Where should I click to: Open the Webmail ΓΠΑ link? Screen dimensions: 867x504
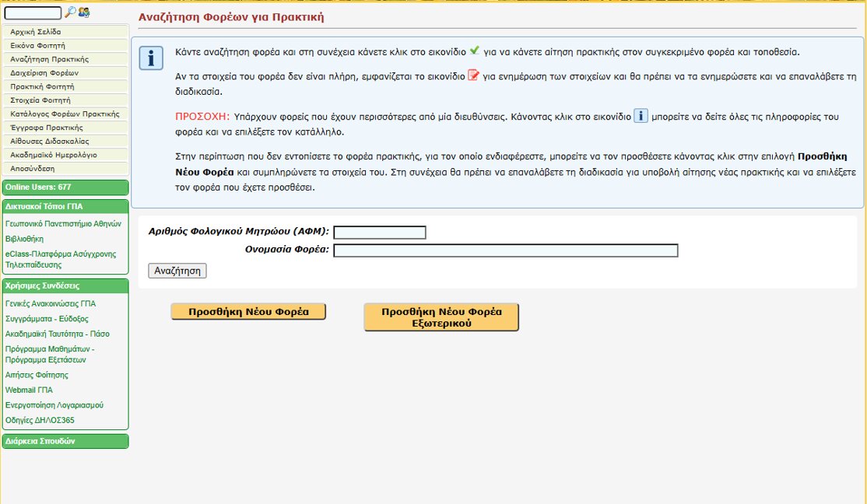tap(29, 390)
